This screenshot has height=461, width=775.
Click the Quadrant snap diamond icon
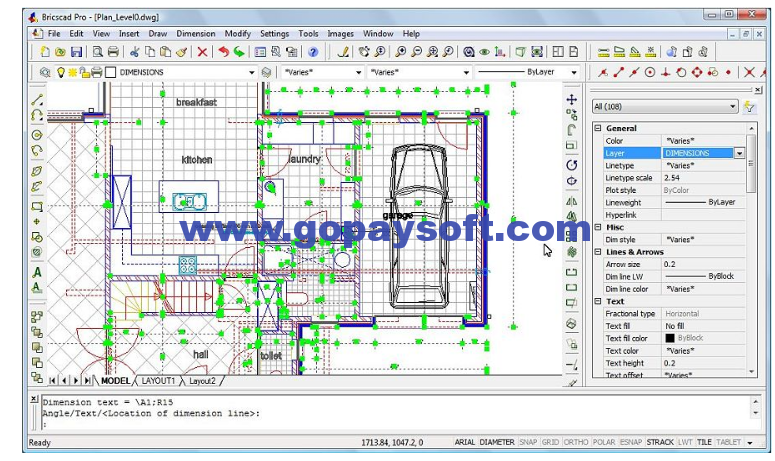[697, 73]
